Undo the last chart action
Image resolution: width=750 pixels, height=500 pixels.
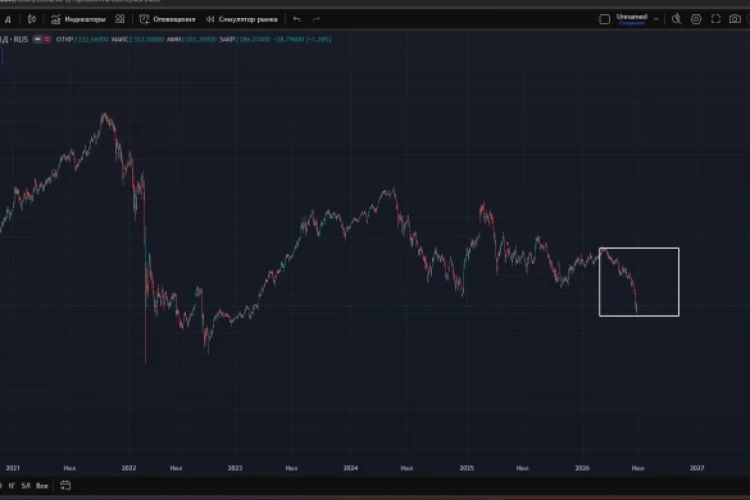pyautogui.click(x=297, y=20)
